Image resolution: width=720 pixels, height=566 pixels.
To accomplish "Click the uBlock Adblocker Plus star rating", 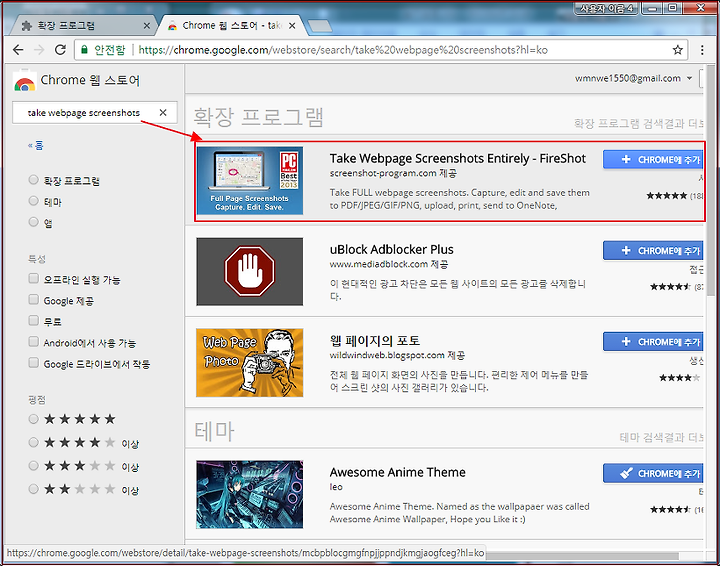I will click(x=670, y=287).
